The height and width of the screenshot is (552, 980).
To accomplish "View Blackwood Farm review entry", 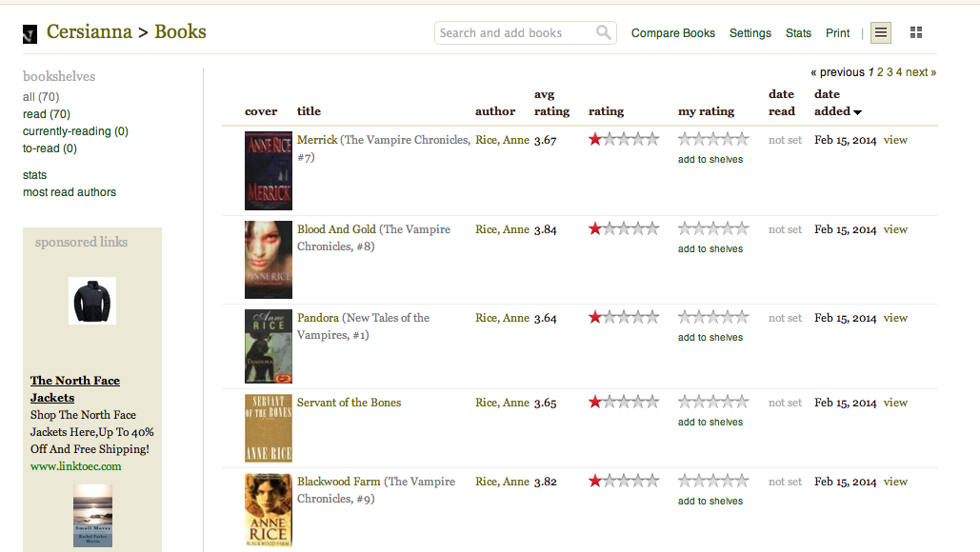I will click(895, 482).
